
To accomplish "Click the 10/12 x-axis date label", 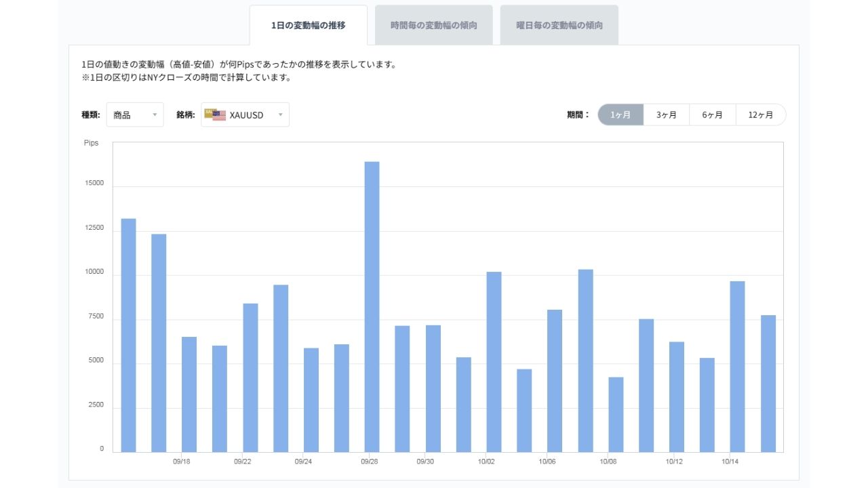I will pyautogui.click(x=674, y=462).
